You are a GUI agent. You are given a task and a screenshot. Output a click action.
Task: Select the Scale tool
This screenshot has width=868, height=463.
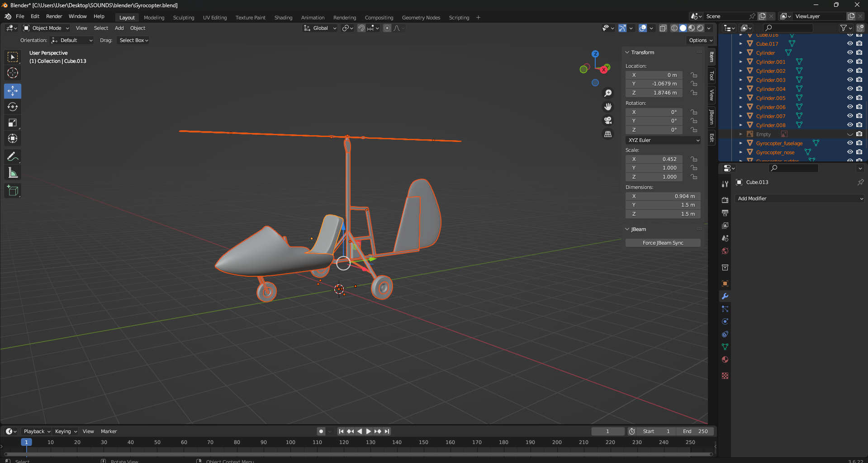coord(13,123)
